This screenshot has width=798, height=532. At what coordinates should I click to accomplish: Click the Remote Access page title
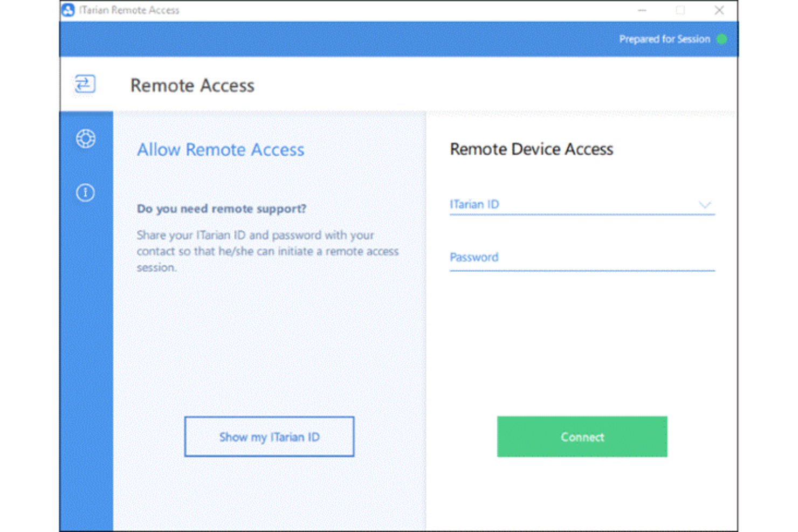(192, 86)
